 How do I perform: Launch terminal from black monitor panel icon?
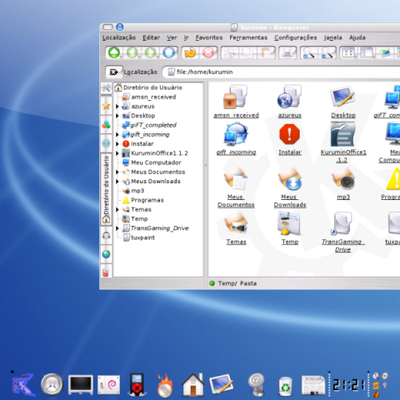[80, 384]
